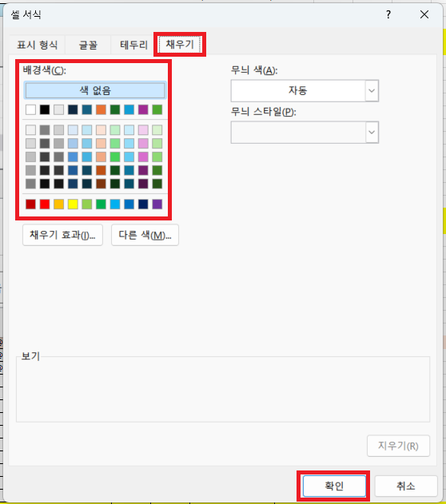Viewport: 446px width, 504px height.
Task: Open the 무늬 색 dropdown arrow
Action: 372,90
